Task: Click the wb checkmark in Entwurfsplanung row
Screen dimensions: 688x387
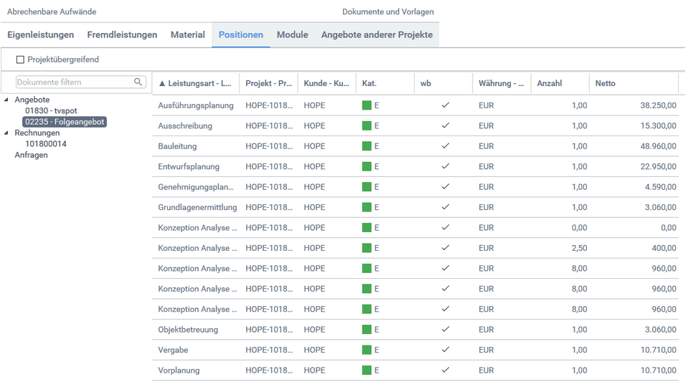Action: tap(445, 166)
